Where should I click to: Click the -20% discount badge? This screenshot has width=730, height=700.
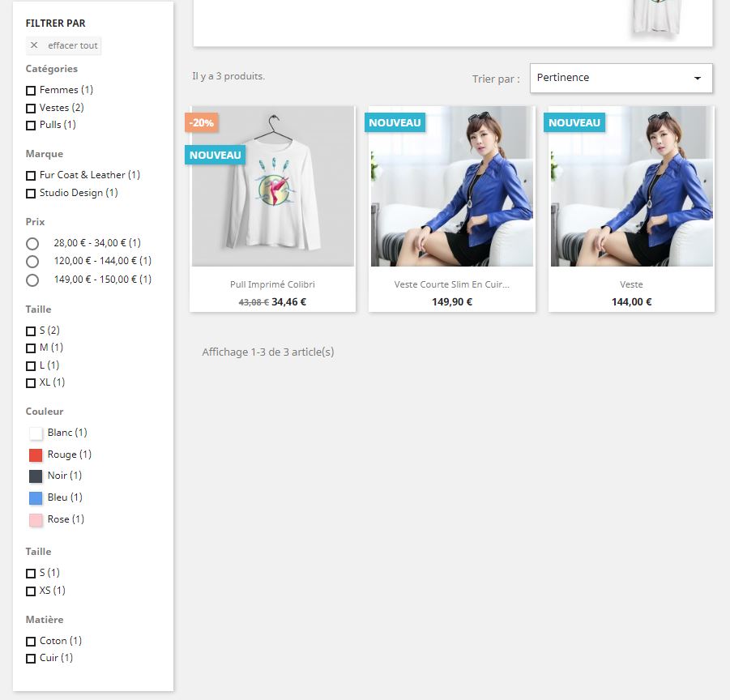[202, 123]
